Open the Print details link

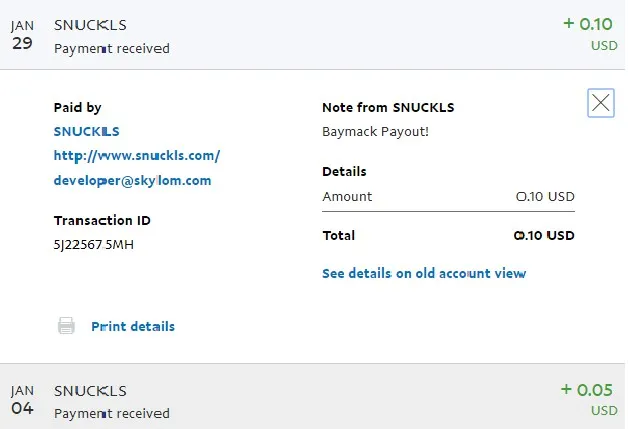click(x=133, y=326)
